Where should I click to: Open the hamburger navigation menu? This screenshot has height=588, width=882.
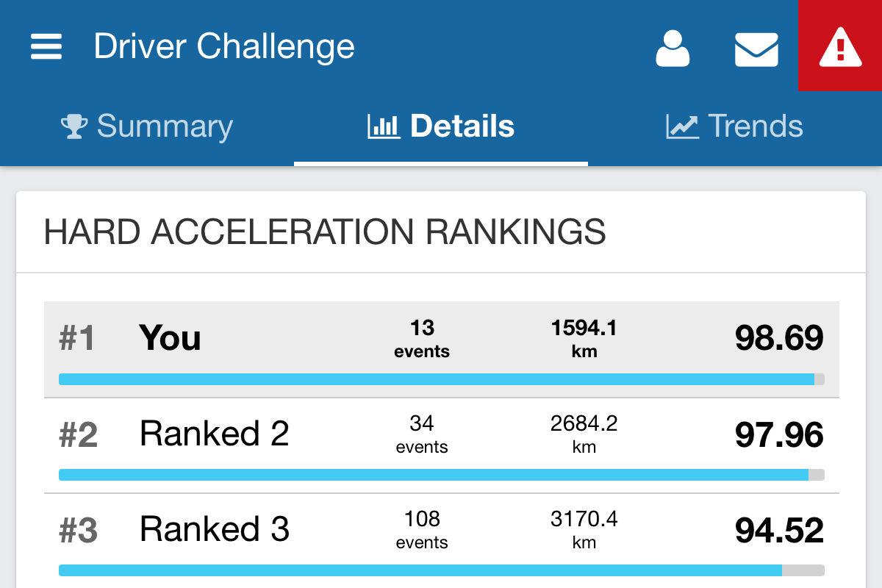tap(46, 46)
